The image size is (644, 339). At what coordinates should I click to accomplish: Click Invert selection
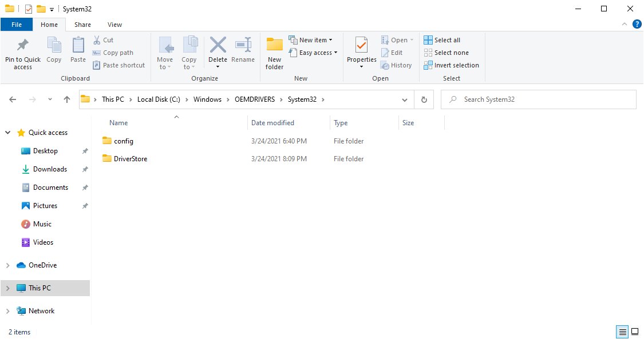[452, 65]
